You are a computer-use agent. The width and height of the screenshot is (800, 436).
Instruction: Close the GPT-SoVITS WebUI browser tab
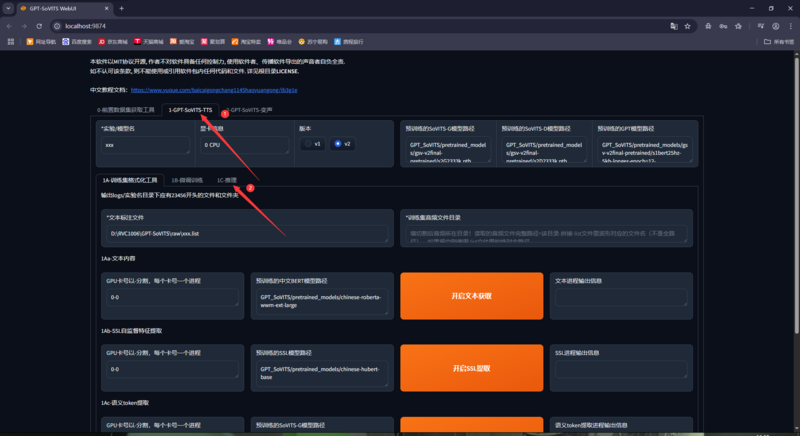click(x=105, y=8)
